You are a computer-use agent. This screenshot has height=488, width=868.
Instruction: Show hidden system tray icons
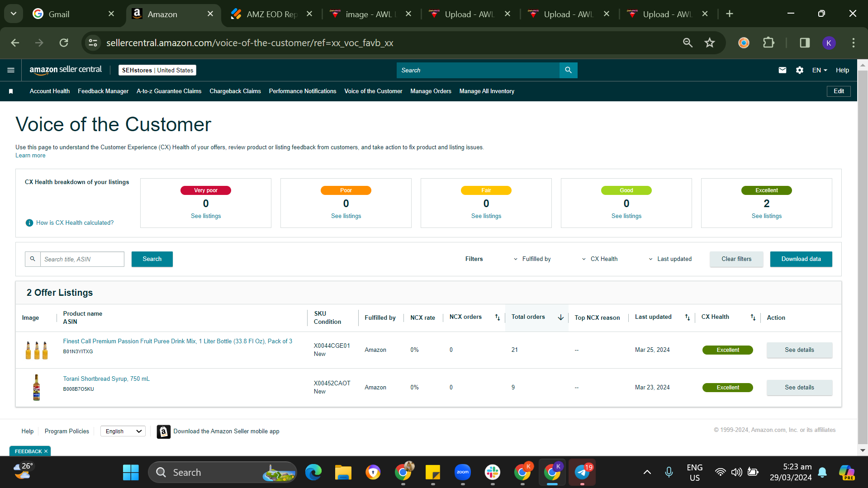[x=647, y=473]
